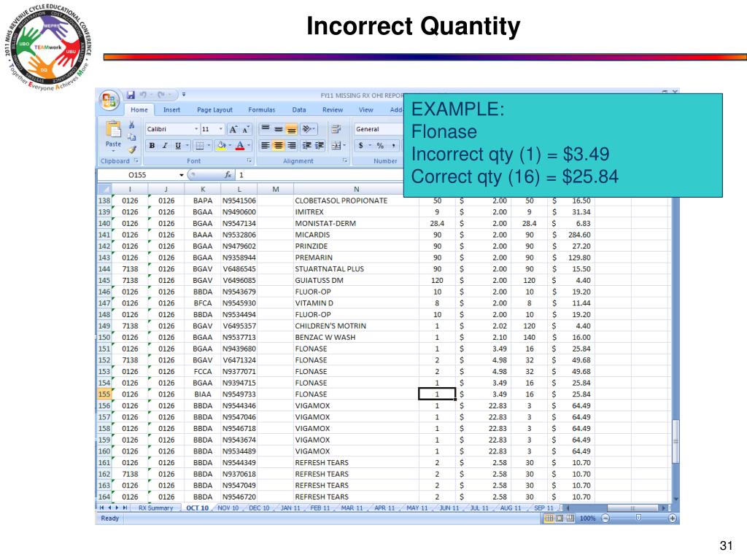The width and height of the screenshot is (747, 560).
Task: Redo the last undone action
Action: pos(161,95)
